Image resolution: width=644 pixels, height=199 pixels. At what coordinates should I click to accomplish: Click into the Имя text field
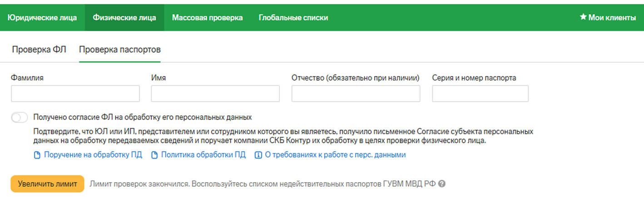[x=215, y=94]
